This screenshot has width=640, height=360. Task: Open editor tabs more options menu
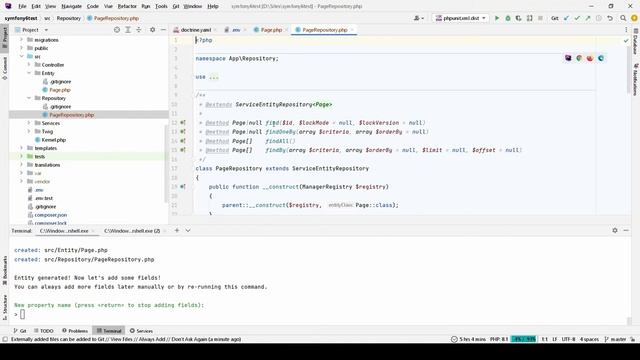click(x=626, y=30)
